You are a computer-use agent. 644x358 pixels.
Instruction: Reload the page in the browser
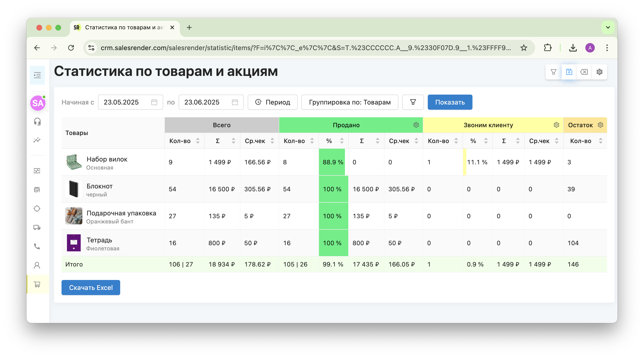pyautogui.click(x=71, y=48)
